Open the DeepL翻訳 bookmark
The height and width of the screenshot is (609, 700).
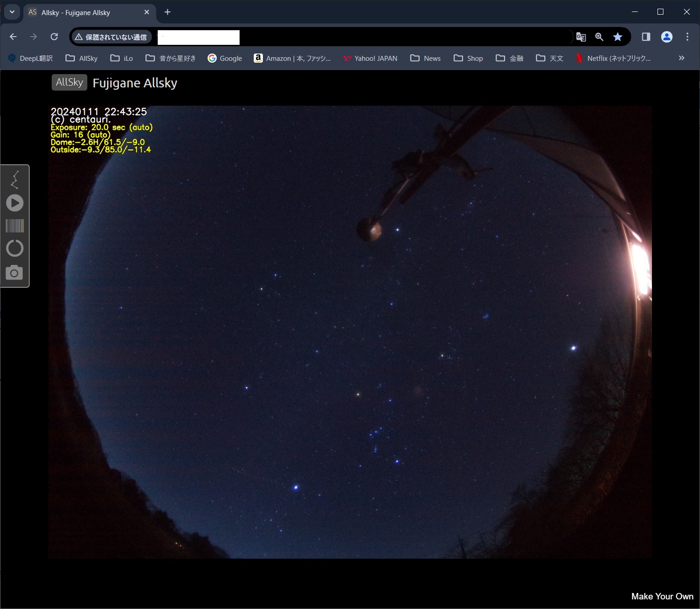point(31,58)
